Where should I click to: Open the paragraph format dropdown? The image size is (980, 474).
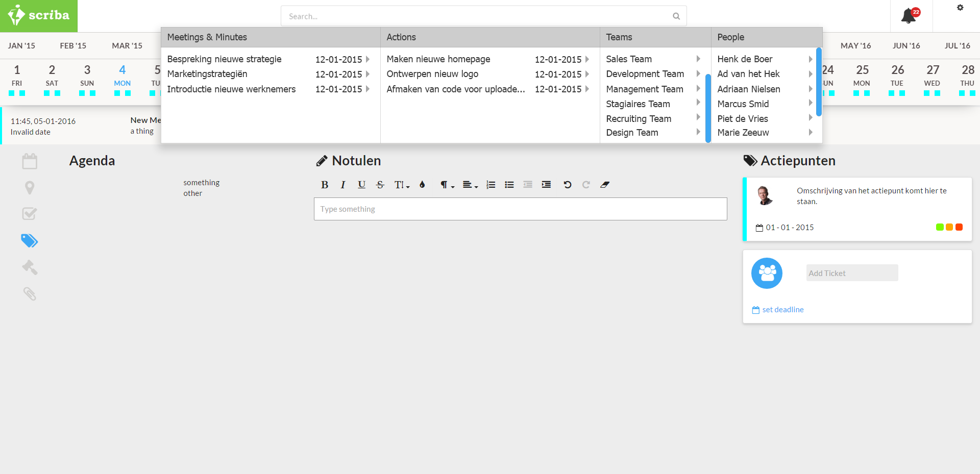447,185
